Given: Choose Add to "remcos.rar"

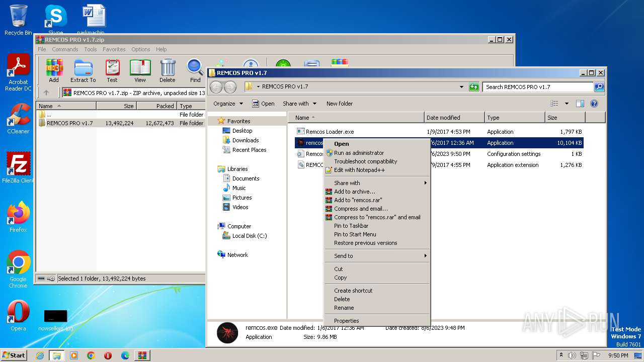Looking at the screenshot, I should 376,200.
